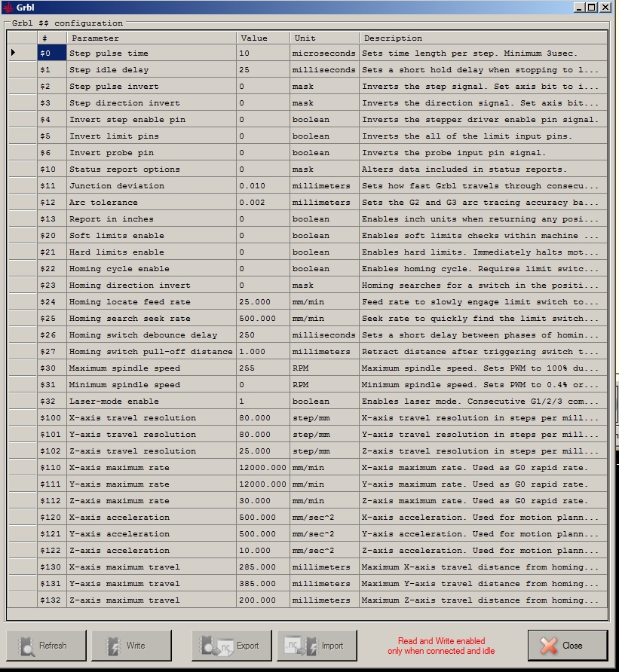The image size is (619, 672).
Task: Maximize the Grbl window
Action: click(x=592, y=8)
